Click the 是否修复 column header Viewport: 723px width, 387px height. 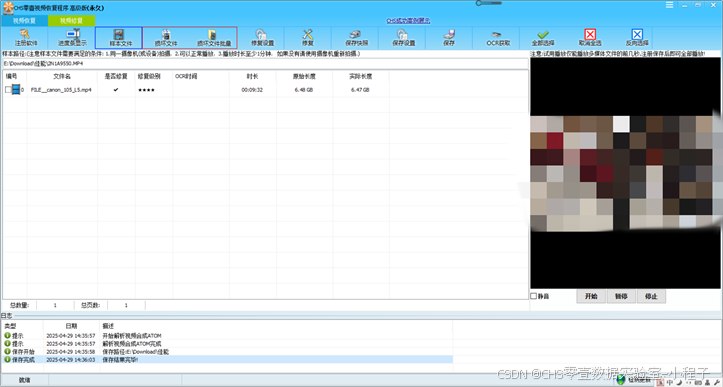[x=116, y=76]
